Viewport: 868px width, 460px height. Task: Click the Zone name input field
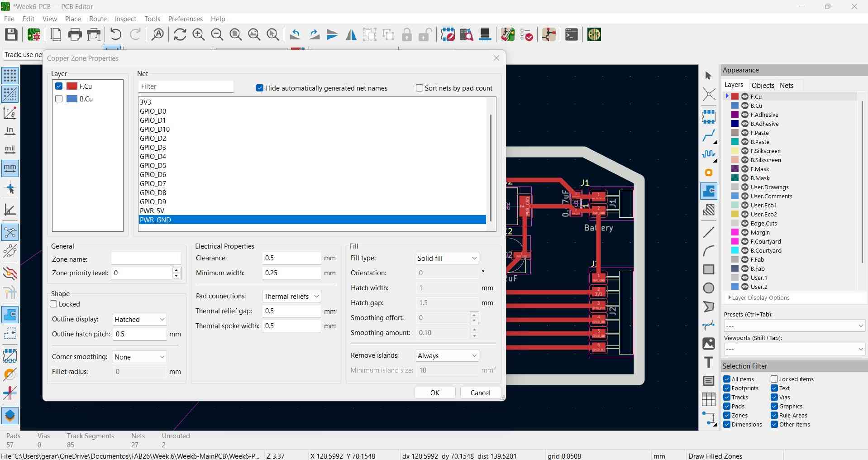pyautogui.click(x=146, y=259)
